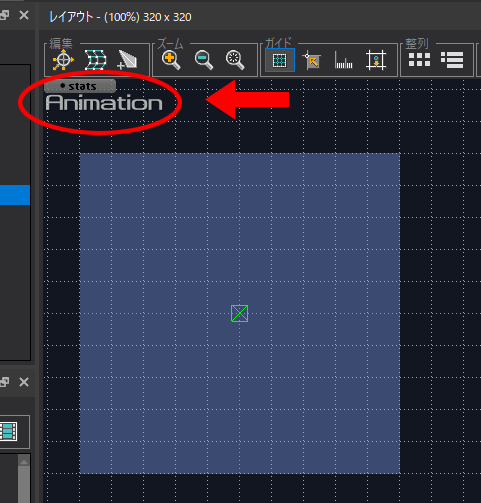Select the orange move/transform edit tool
481x503 pixels.
[x=63, y=60]
